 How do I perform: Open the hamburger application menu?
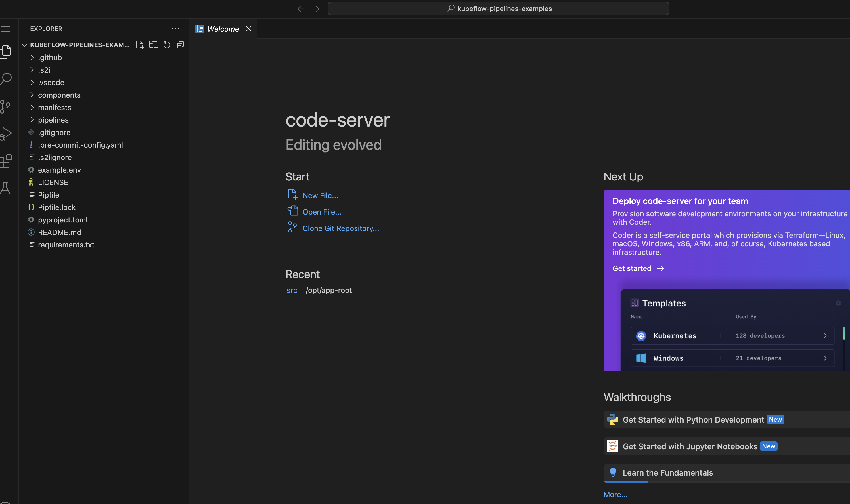point(5,29)
